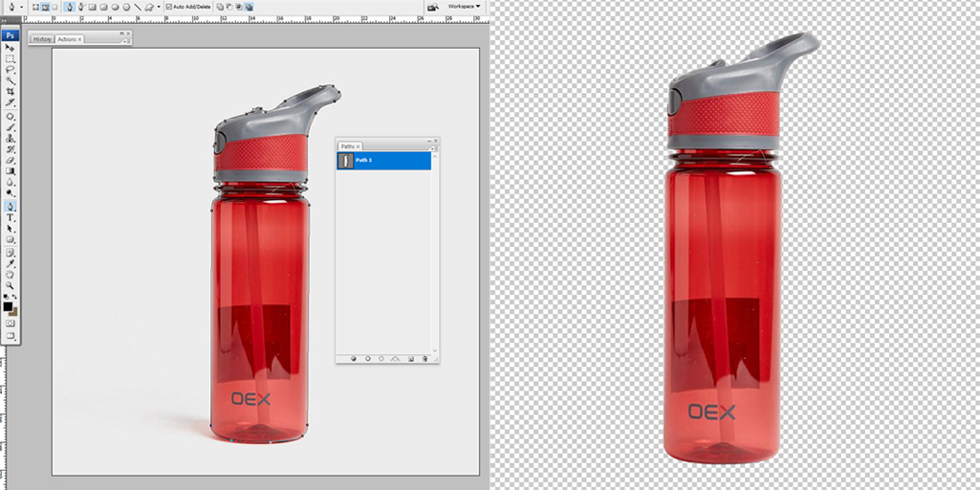Set Exclude overlapping path areas mode
Viewport: 980px width, 490px height.
(x=249, y=7)
